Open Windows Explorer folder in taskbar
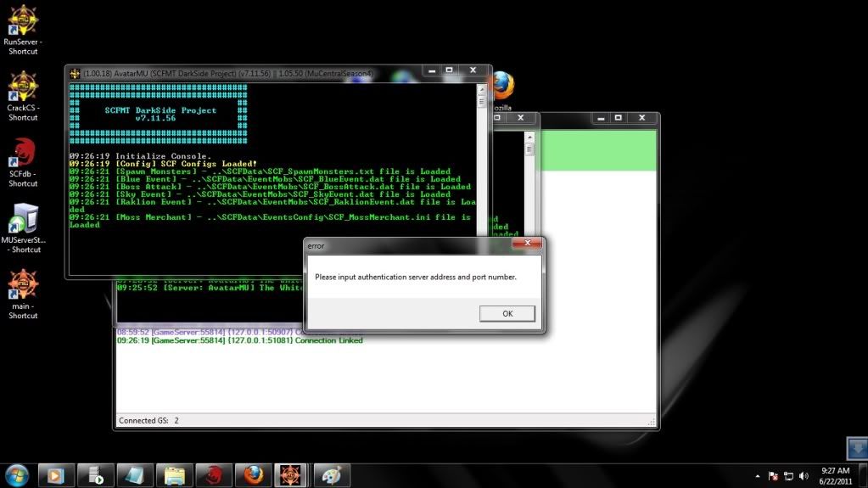868x488 pixels. pos(175,475)
